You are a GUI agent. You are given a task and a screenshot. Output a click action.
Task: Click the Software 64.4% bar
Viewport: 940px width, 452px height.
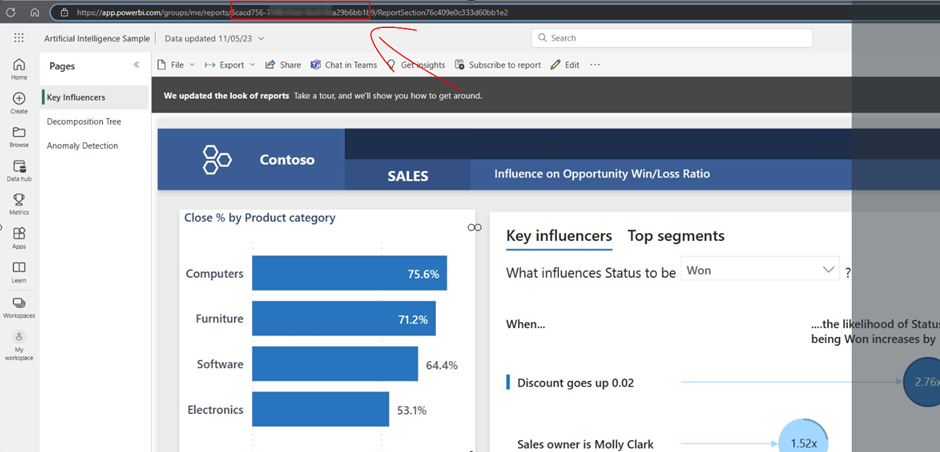pos(335,364)
